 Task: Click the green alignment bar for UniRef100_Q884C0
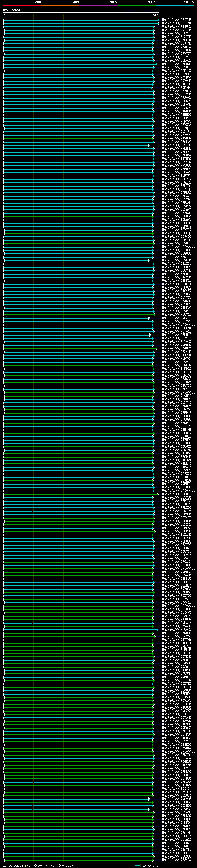coord(78,860)
